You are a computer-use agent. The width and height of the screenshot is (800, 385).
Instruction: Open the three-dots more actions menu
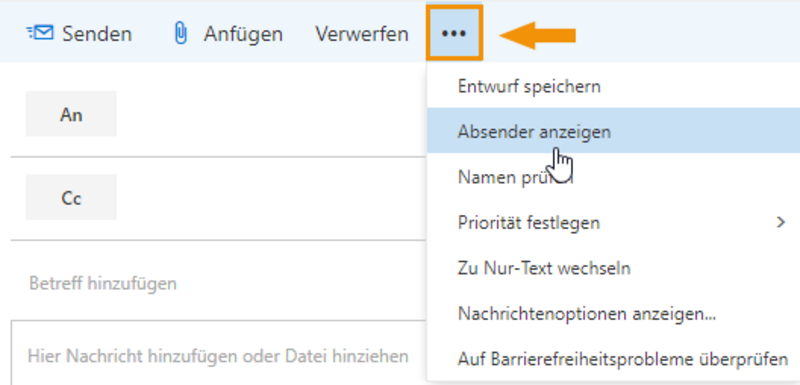[x=454, y=34]
